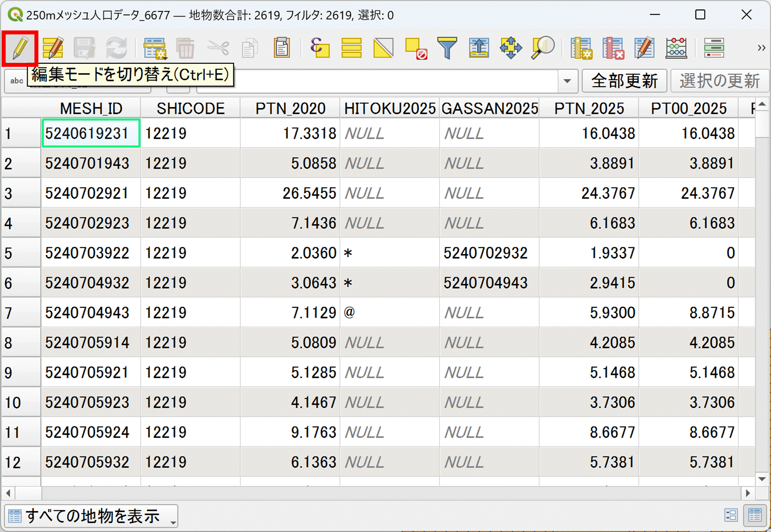Sort by MESH_ID column header

tap(91, 108)
